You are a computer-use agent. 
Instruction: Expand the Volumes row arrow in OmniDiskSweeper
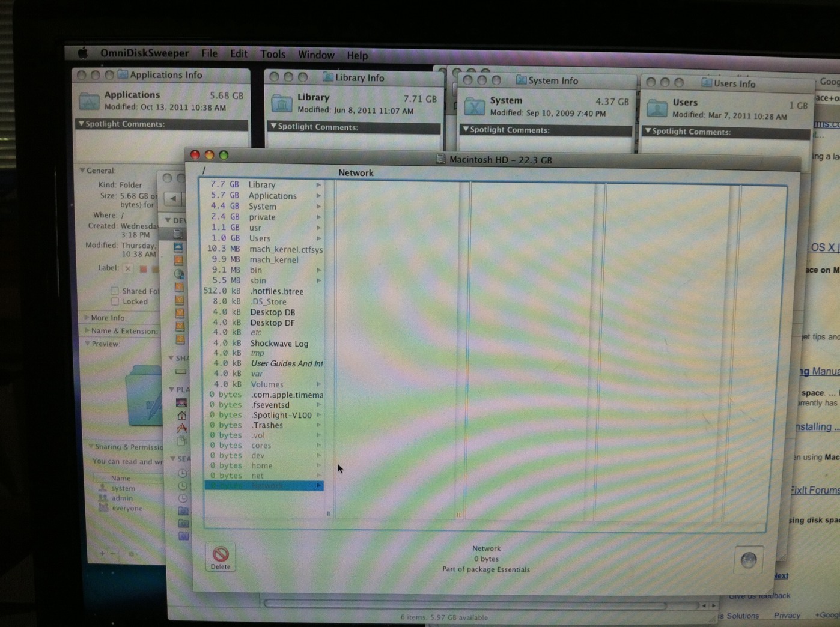pyautogui.click(x=319, y=384)
